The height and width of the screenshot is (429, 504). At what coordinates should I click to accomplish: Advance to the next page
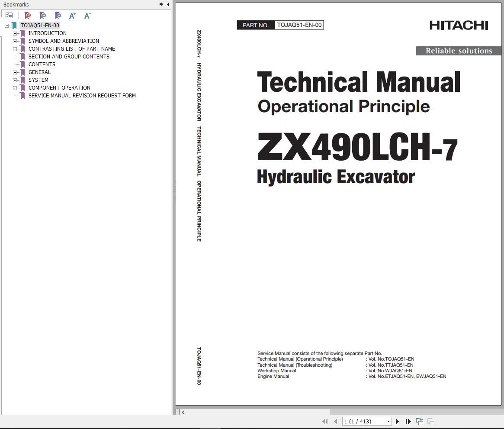(397, 421)
